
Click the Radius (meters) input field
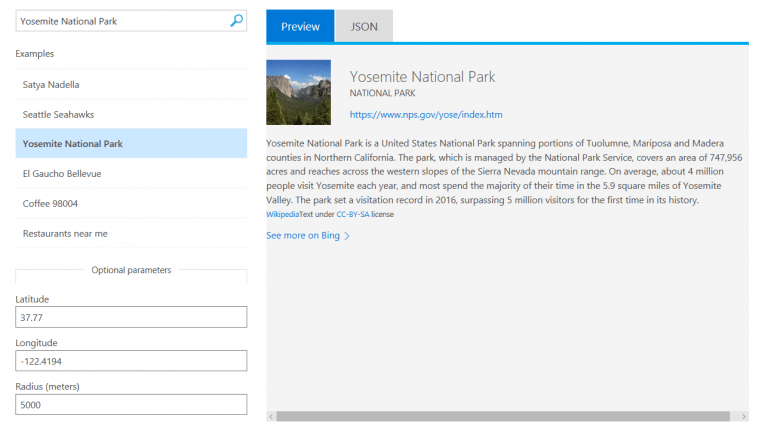pos(131,405)
